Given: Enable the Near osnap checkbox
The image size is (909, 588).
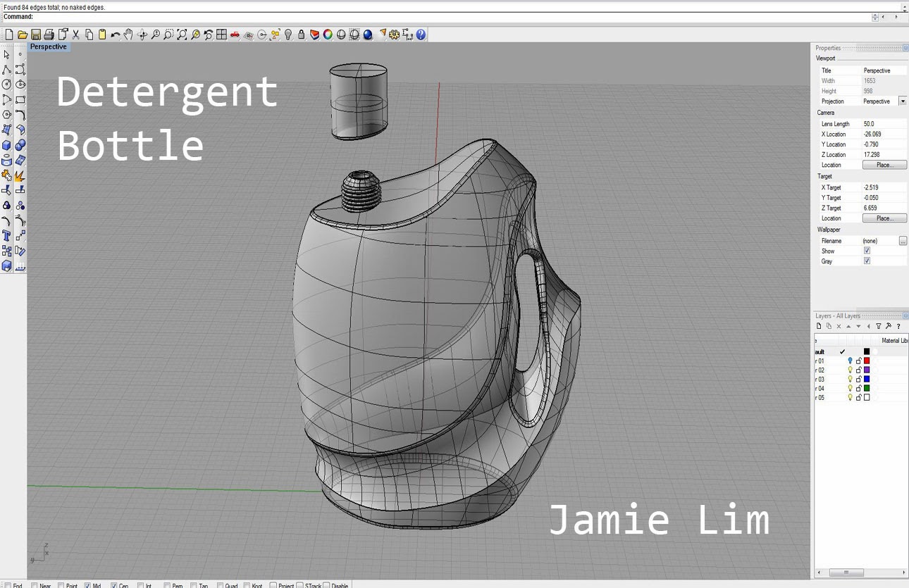Looking at the screenshot, I should click(35, 585).
